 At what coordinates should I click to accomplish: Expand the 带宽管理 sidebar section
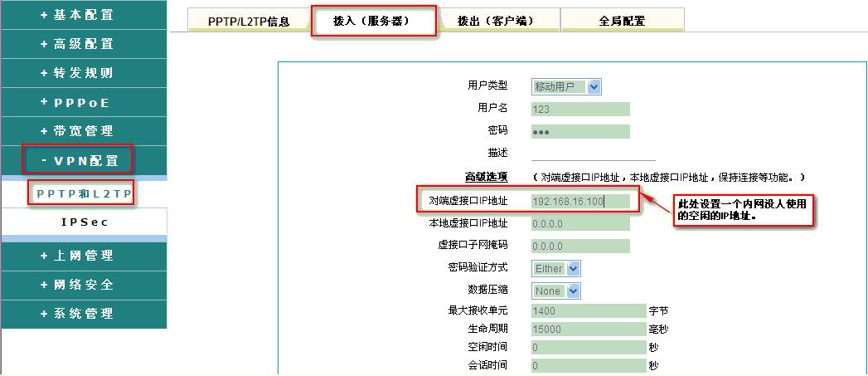pyautogui.click(x=77, y=131)
